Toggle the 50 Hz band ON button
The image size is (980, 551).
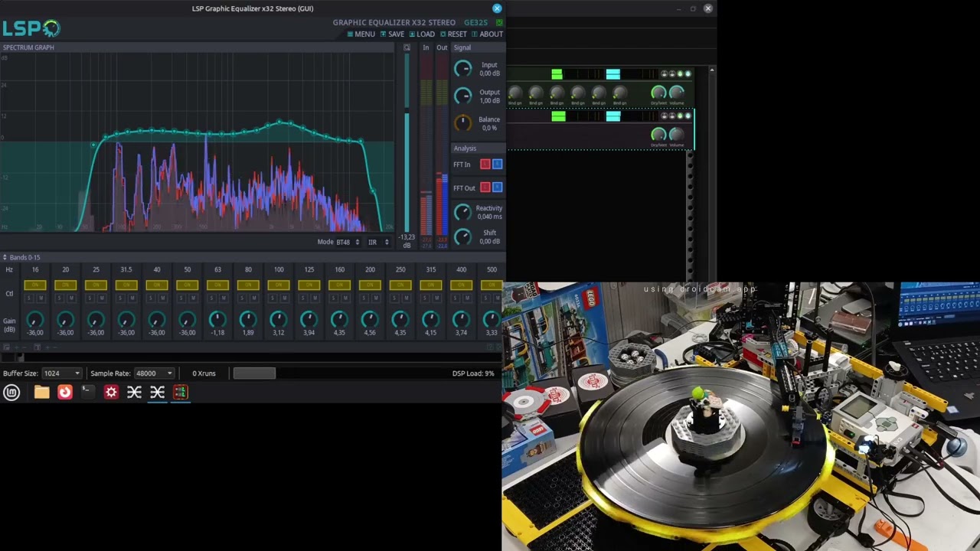click(187, 285)
